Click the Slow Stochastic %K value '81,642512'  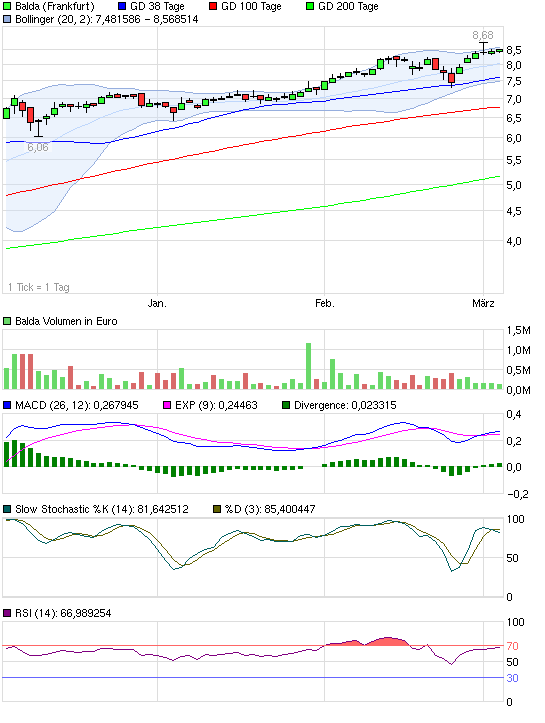tap(163, 509)
